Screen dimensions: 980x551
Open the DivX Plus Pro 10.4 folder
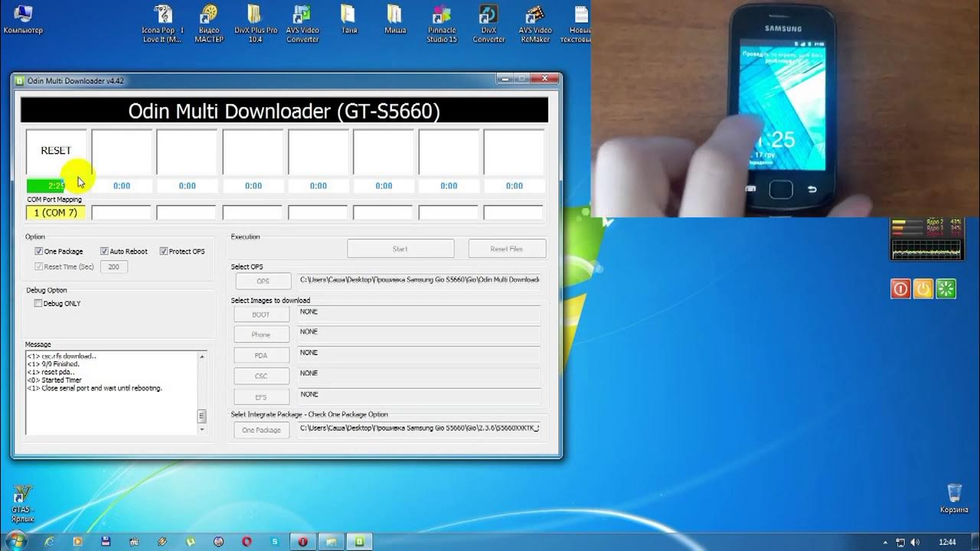pos(256,23)
